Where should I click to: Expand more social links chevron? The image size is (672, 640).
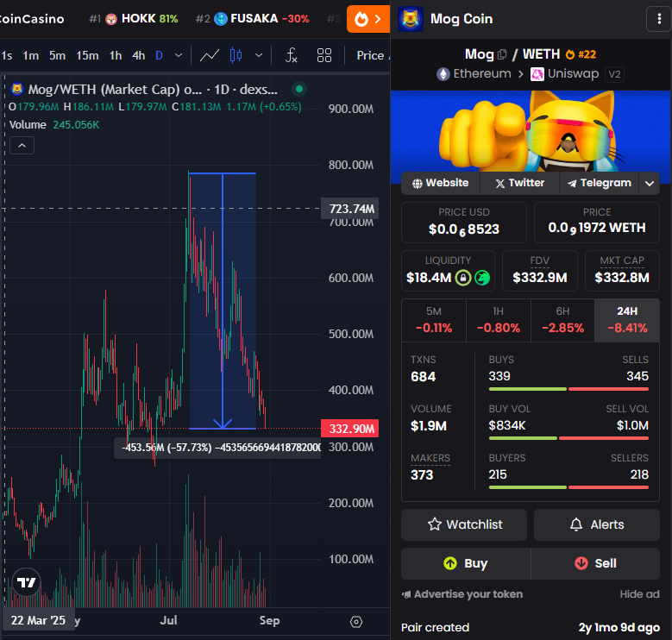tap(650, 184)
